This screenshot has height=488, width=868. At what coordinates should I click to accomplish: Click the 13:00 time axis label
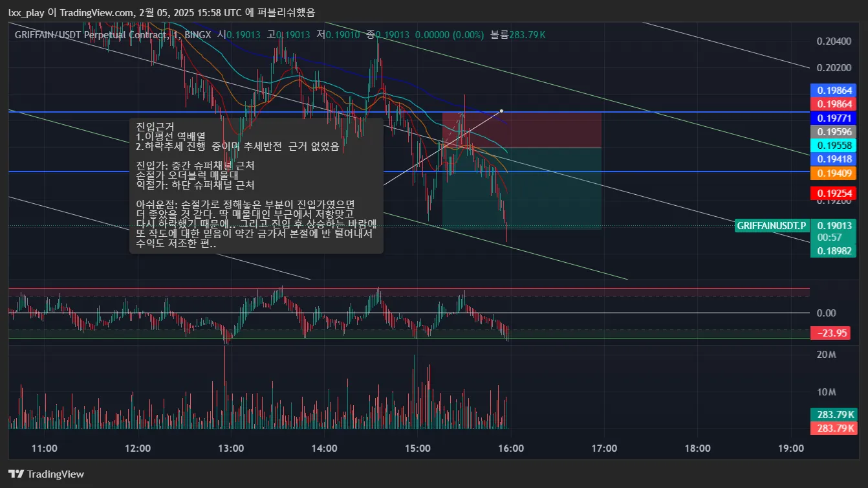(231, 448)
